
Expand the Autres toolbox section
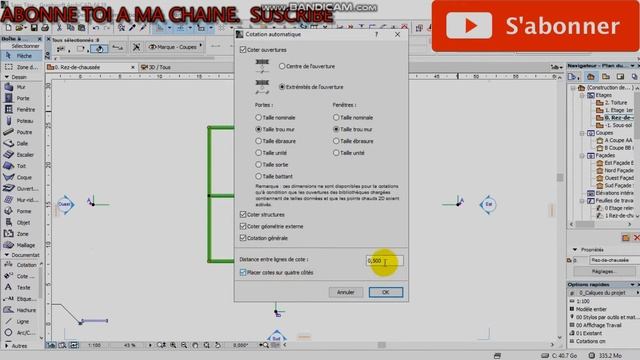click(x=7, y=346)
